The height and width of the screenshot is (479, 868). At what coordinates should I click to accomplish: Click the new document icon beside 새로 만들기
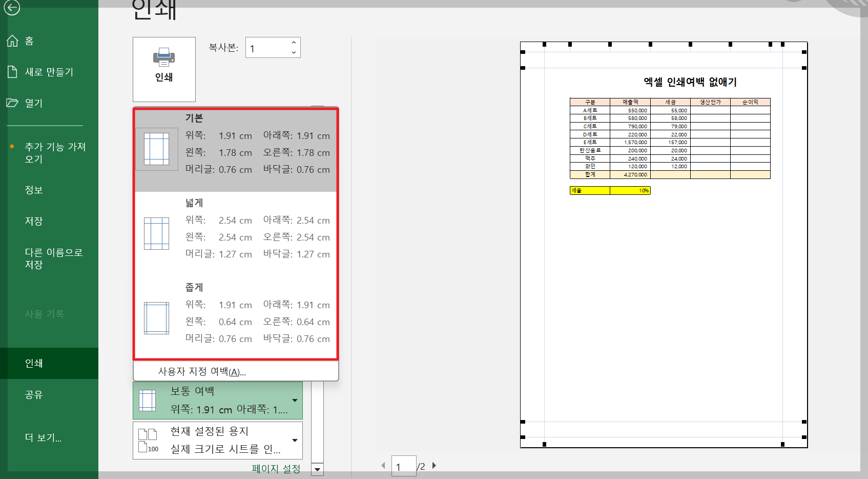[x=12, y=72]
